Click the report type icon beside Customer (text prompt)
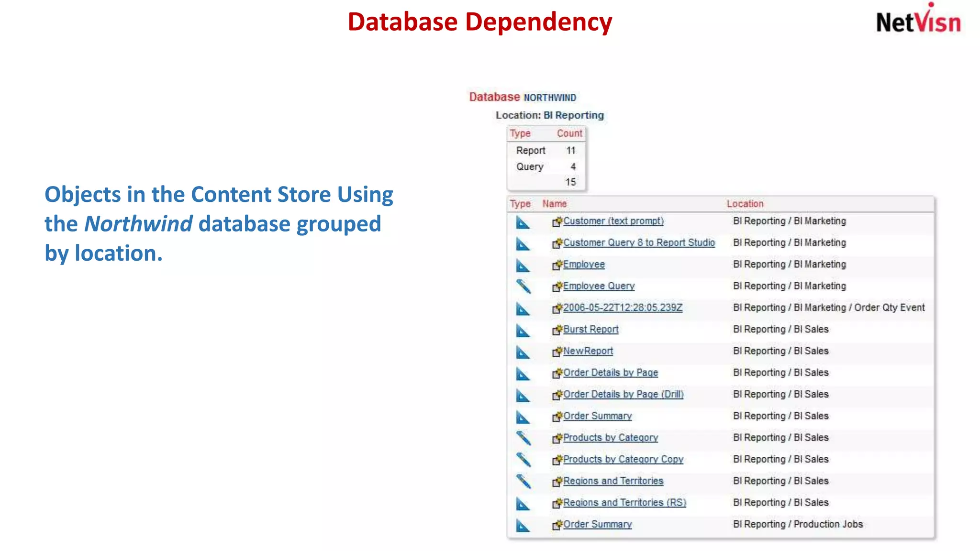Image resolution: width=980 pixels, height=551 pixels. (x=523, y=222)
